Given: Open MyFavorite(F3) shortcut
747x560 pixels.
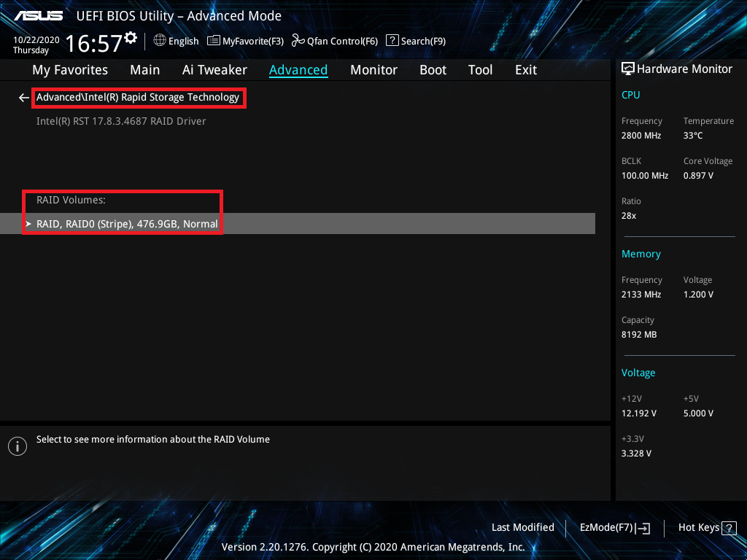Looking at the screenshot, I should 246,41.
